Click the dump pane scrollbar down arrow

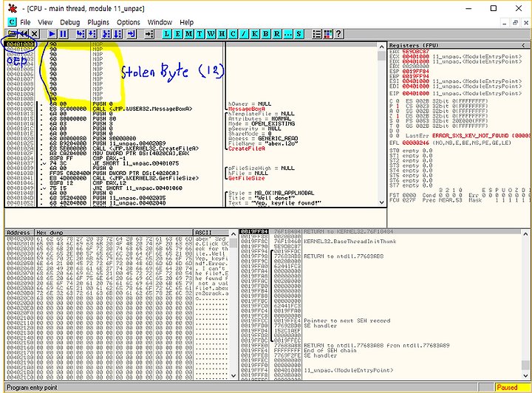point(233,375)
